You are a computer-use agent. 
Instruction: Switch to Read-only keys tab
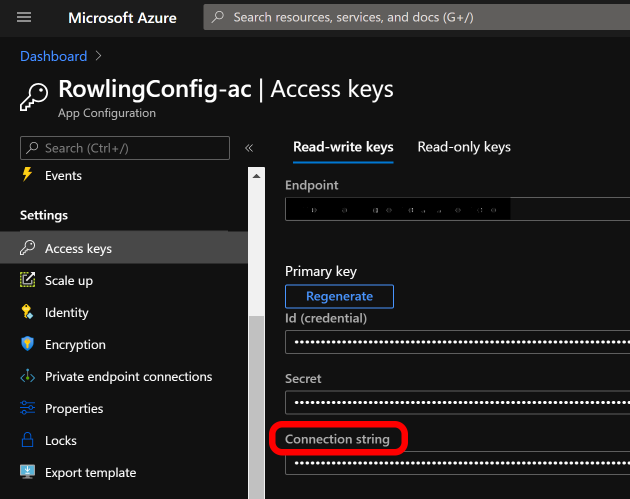464,147
